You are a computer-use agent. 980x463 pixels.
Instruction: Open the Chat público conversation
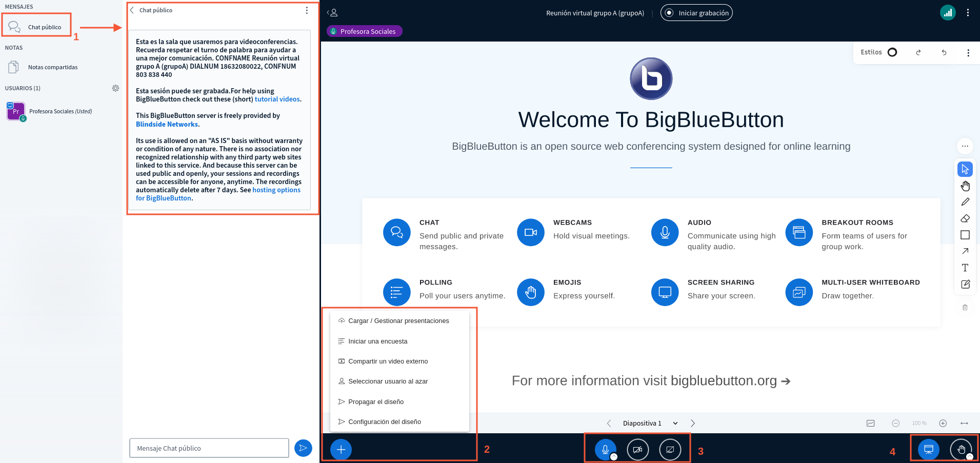[36, 27]
